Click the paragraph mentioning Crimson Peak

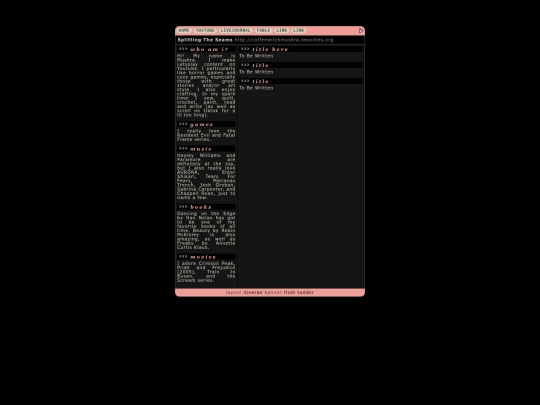(x=206, y=272)
